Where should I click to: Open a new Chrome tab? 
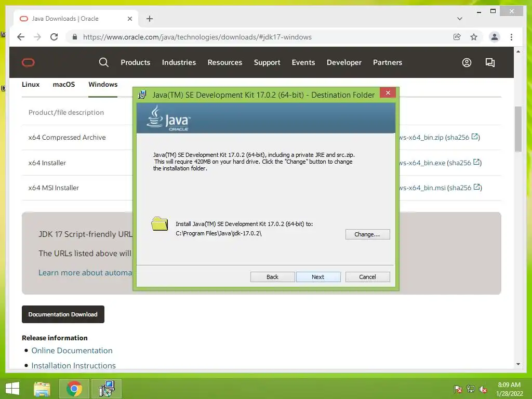pyautogui.click(x=150, y=19)
